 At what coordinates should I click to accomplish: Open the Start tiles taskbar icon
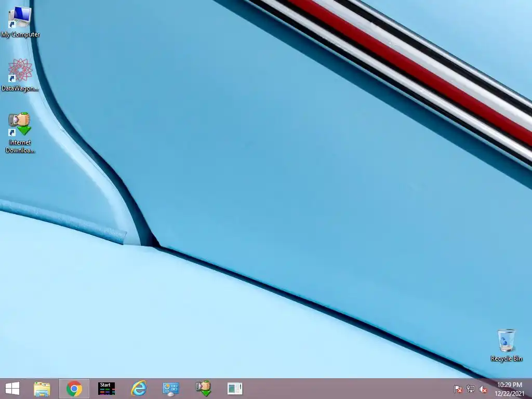pyautogui.click(x=106, y=389)
